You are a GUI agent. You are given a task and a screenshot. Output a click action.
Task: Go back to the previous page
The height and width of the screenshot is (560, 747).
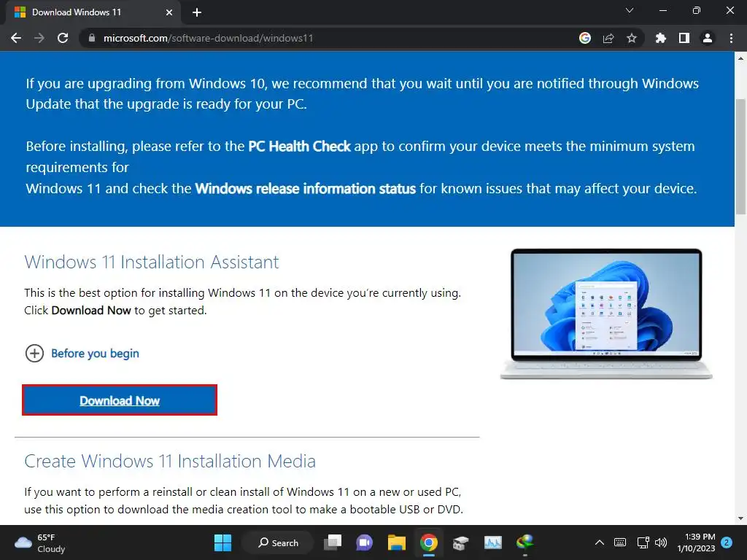[x=16, y=38]
